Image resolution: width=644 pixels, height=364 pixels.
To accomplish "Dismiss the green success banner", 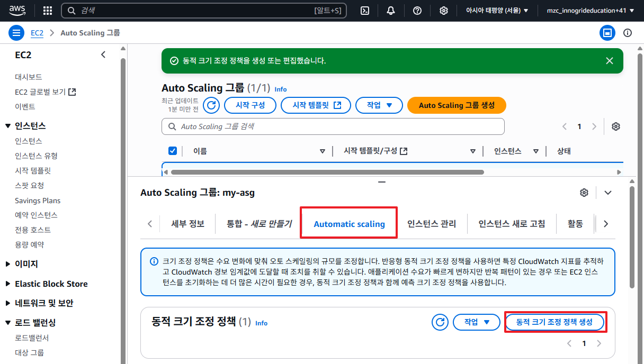I will click(610, 61).
